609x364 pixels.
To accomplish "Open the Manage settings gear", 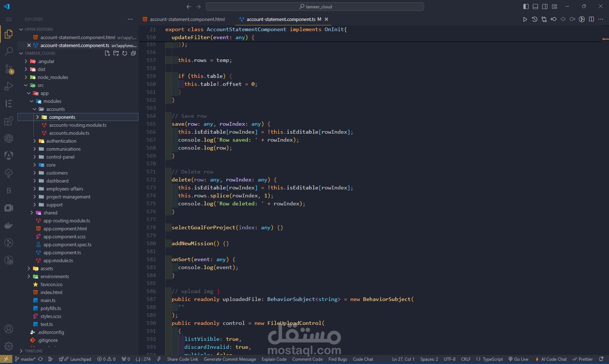I will (x=9, y=346).
